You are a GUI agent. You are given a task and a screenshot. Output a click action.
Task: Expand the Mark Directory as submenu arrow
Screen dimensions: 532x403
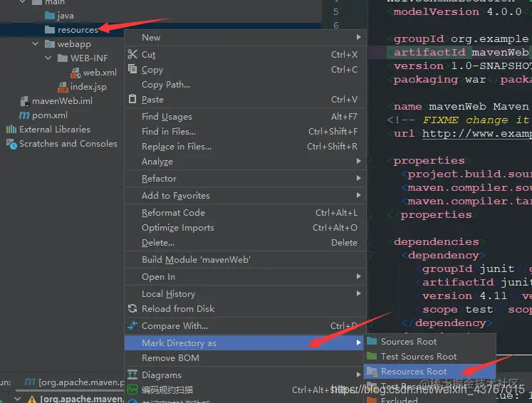click(x=359, y=342)
